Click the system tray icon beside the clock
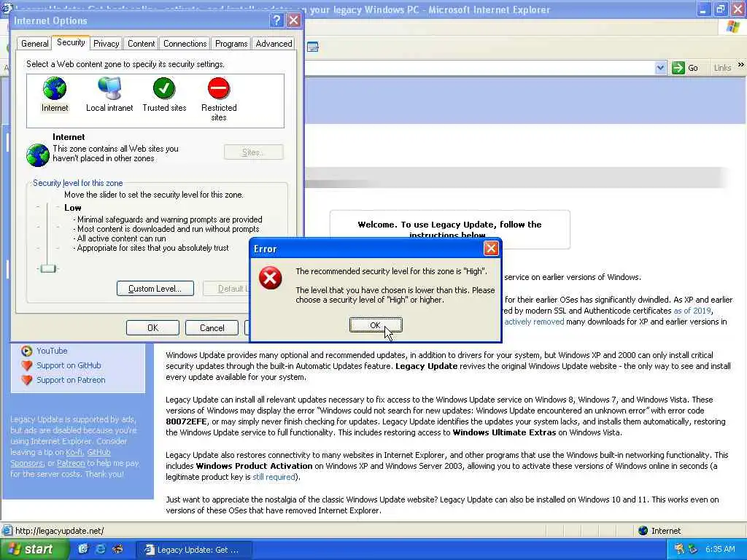The image size is (747, 560). coord(693,549)
